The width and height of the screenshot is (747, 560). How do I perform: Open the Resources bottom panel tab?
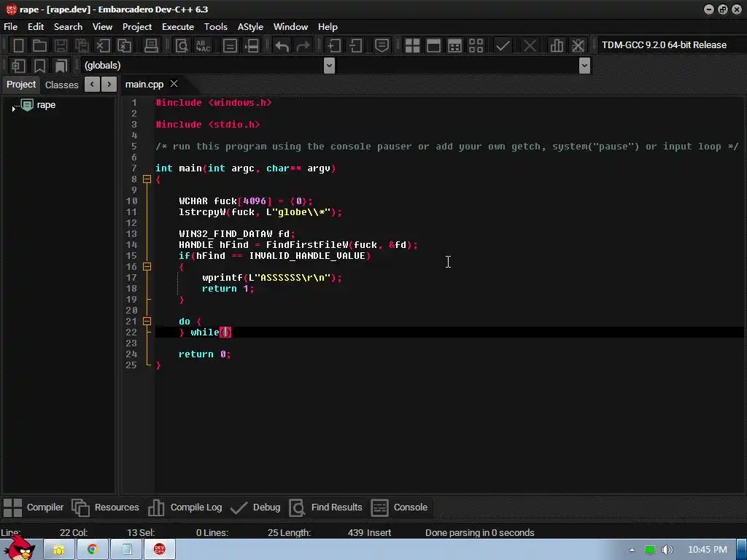[x=105, y=507]
